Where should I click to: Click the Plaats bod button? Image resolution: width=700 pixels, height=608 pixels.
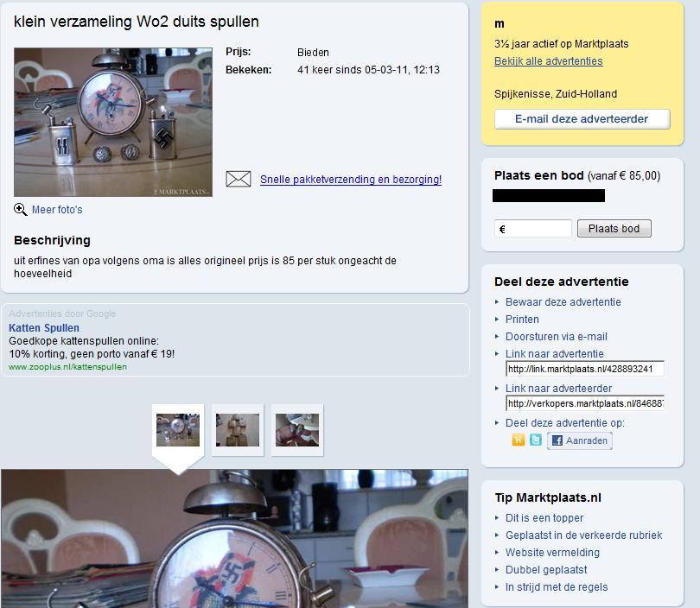point(614,228)
